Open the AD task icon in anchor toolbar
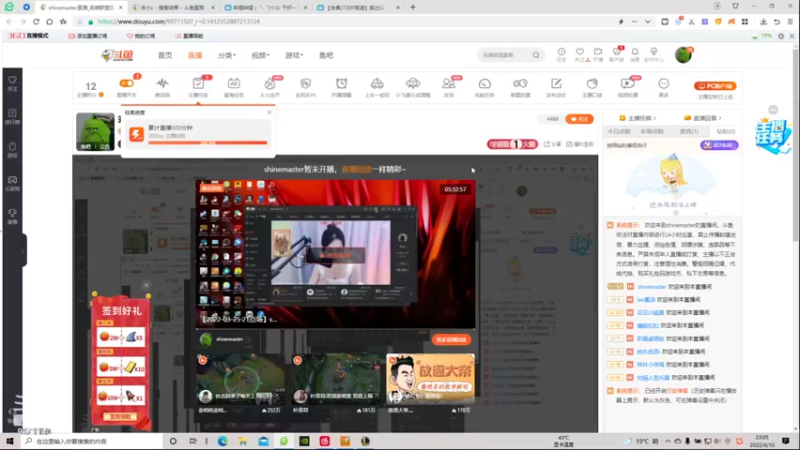The width and height of the screenshot is (800, 450). point(234,83)
